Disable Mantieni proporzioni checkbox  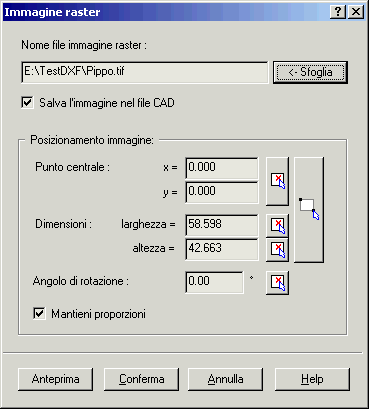[39, 314]
